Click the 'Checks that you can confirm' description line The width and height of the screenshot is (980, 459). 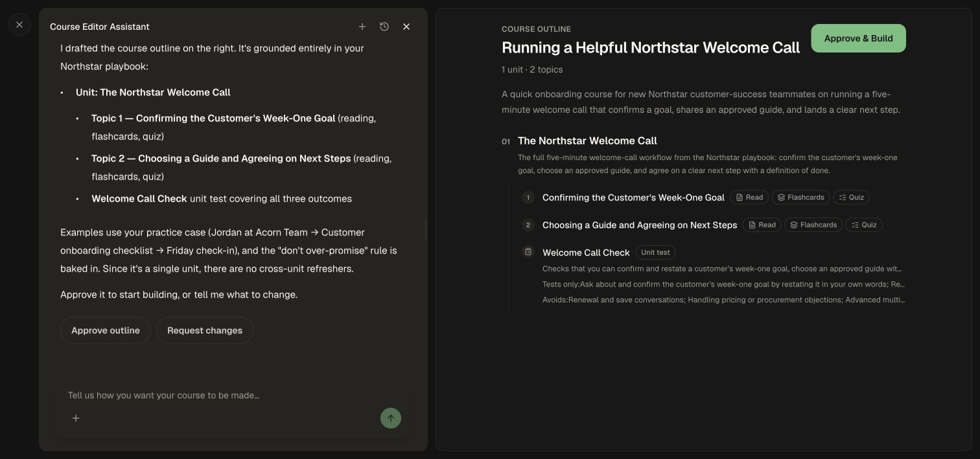pyautogui.click(x=722, y=269)
